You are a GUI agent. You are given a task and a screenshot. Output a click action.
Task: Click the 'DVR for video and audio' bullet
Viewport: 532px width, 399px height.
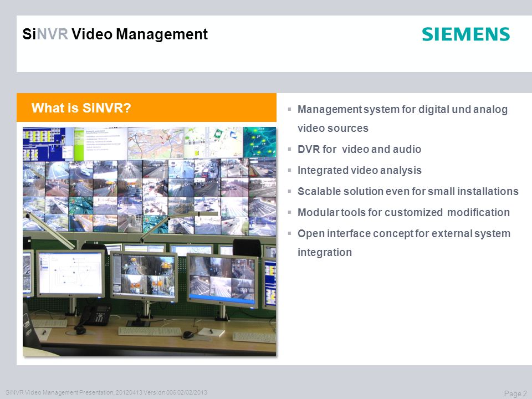[359, 149]
